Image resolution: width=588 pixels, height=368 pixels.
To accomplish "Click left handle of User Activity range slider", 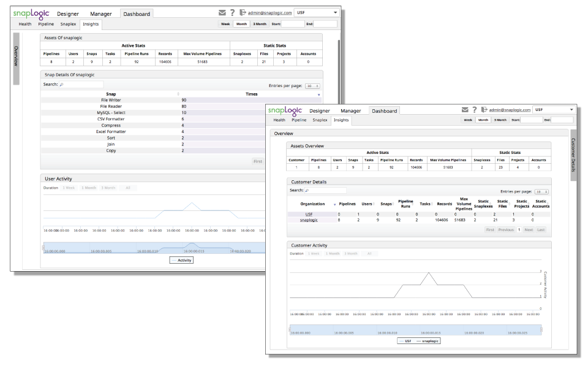I will 43,248.
